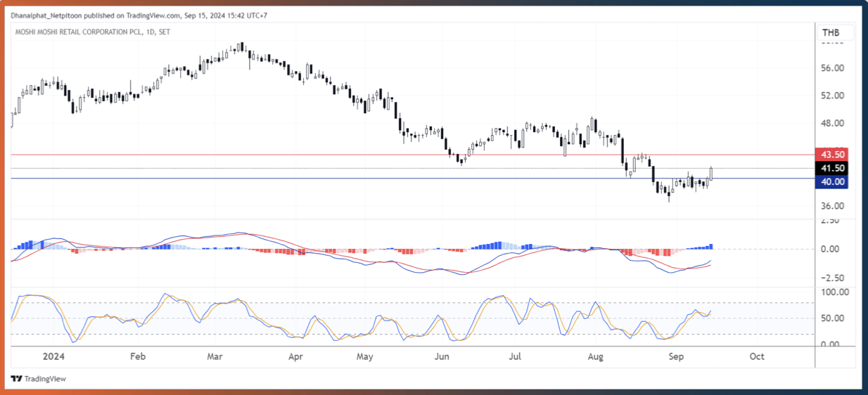The width and height of the screenshot is (868, 395).
Task: Click the latest white candlestick near 41.50
Action: (711, 174)
